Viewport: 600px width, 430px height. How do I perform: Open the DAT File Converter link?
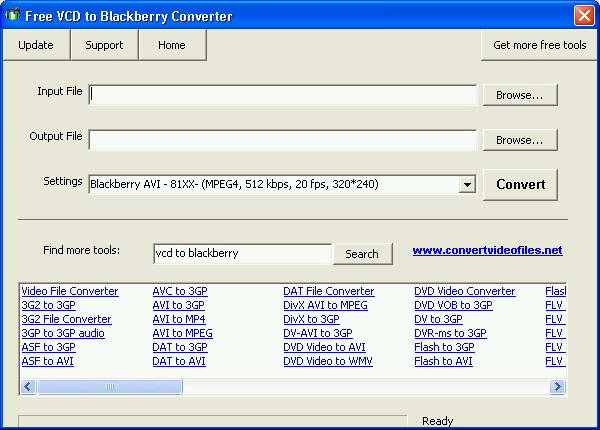(329, 291)
